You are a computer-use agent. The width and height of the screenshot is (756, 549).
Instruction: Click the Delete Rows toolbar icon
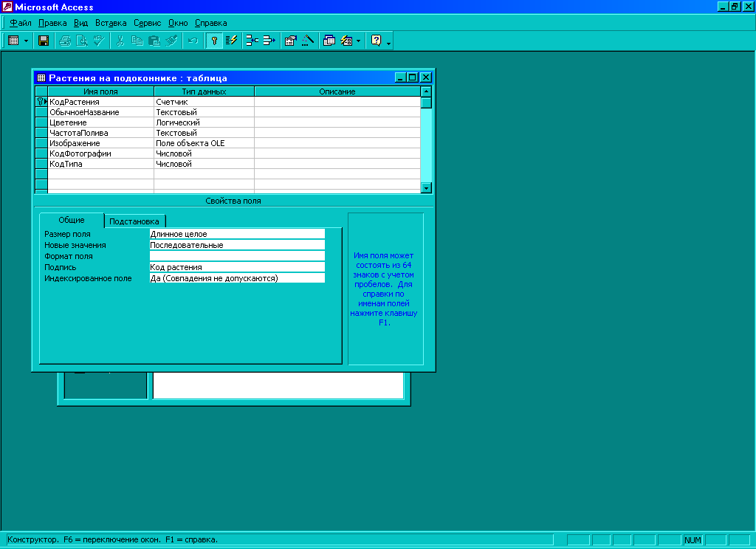click(269, 41)
